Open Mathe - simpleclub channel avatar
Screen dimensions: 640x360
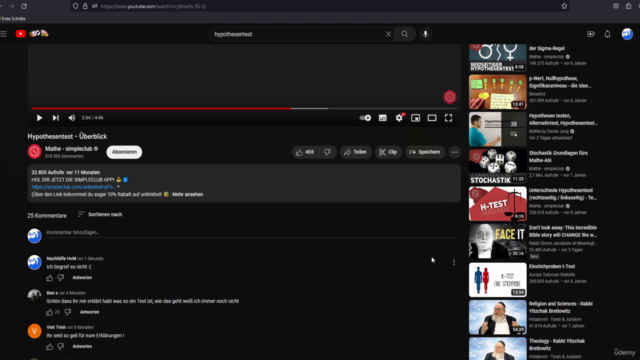pyautogui.click(x=35, y=152)
